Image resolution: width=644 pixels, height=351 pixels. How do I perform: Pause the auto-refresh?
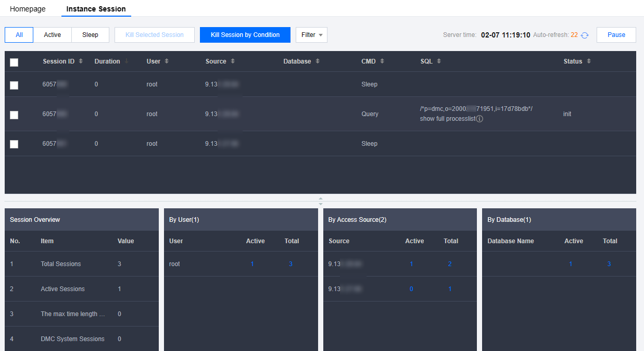616,35
